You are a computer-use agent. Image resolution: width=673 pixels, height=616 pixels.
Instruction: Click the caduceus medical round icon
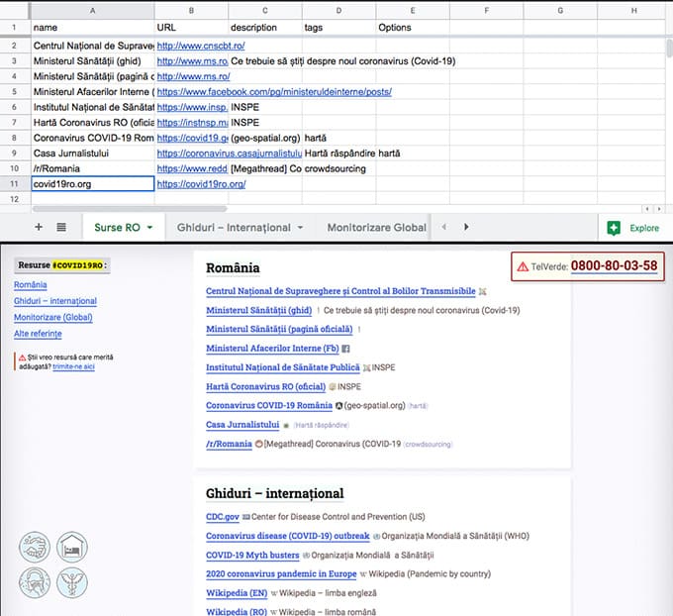[72, 583]
